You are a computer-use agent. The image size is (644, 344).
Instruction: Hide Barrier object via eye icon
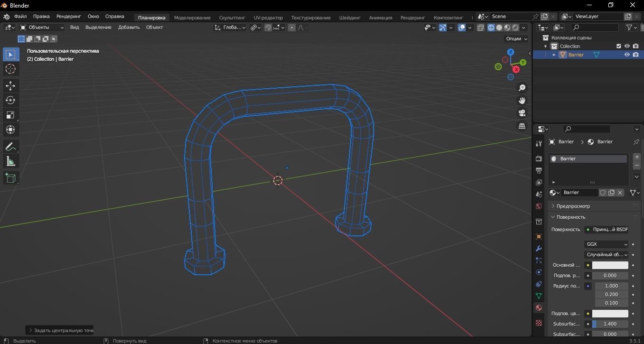click(x=627, y=55)
